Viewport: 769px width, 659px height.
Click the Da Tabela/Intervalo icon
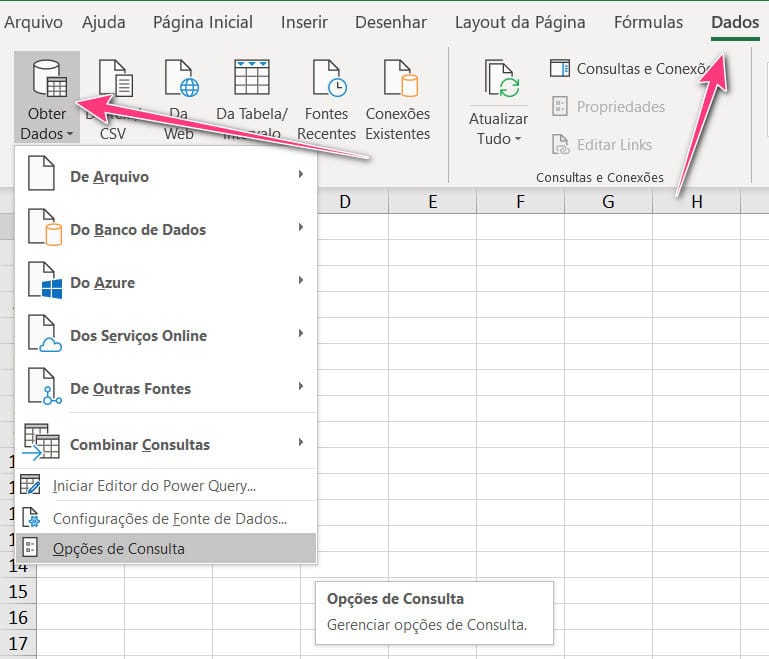point(252,77)
